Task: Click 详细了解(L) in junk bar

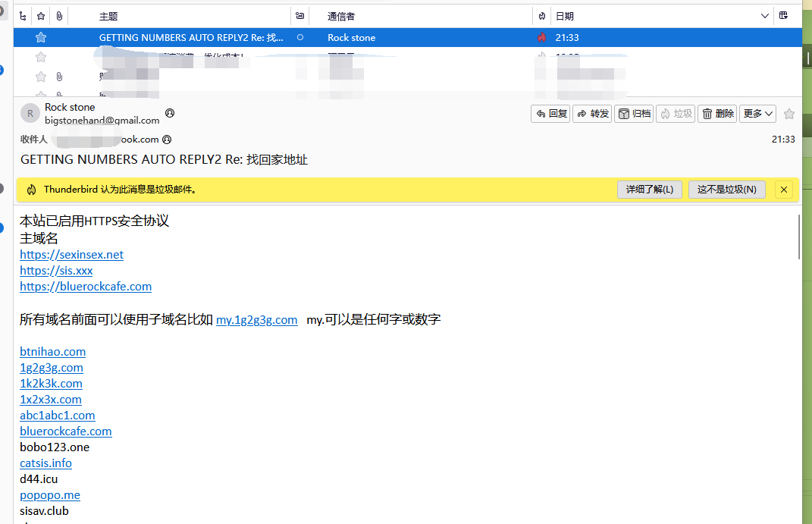Action: 650,190
